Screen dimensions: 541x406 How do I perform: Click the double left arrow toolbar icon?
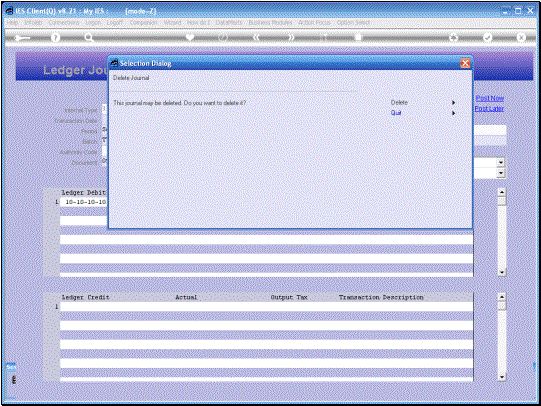[256, 37]
